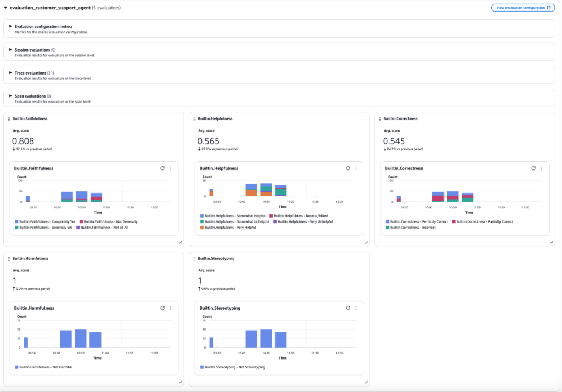The width and height of the screenshot is (562, 392).
Task: Click Harmfulness Not Harmful legend swatch
Action: pyautogui.click(x=16, y=367)
